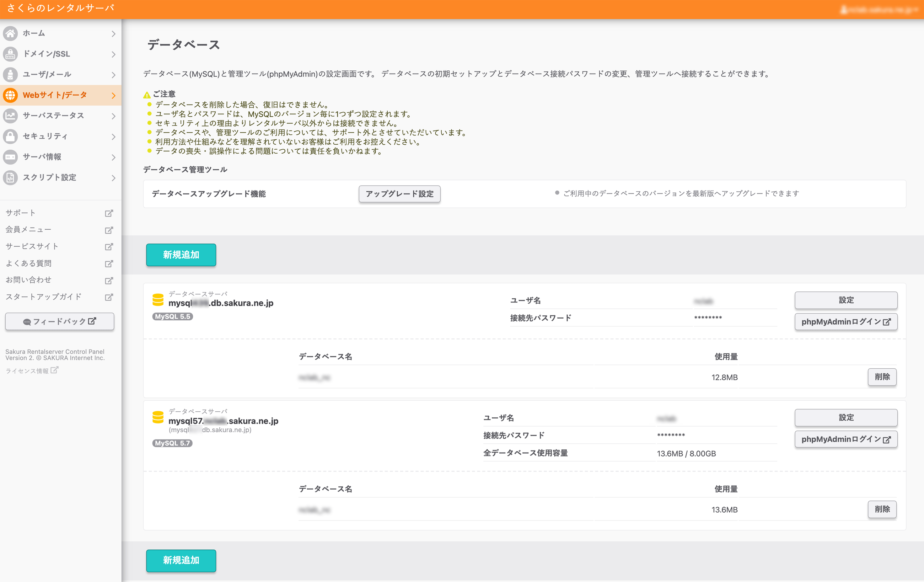Image resolution: width=924 pixels, height=582 pixels.
Task: Expand the ホーム menu chevron
Action: point(113,34)
